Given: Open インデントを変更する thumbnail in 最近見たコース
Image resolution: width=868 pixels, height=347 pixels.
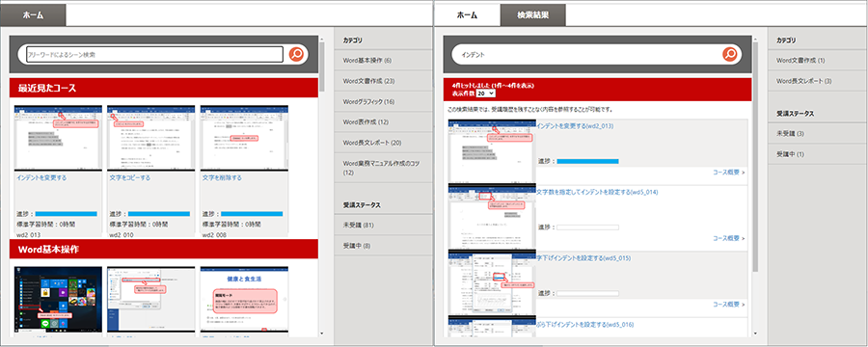Looking at the screenshot, I should point(58,137).
